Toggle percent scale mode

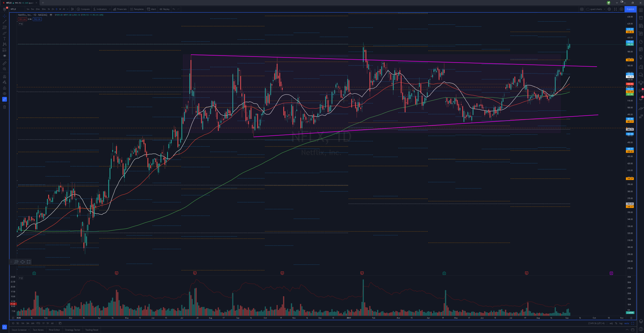tap(616, 323)
